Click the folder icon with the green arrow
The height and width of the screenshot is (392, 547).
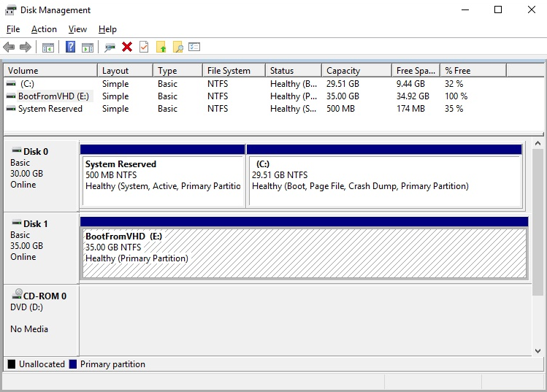[161, 47]
